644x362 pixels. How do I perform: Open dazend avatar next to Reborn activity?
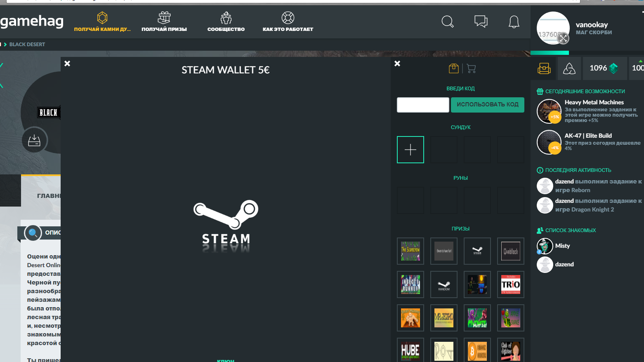point(545,186)
